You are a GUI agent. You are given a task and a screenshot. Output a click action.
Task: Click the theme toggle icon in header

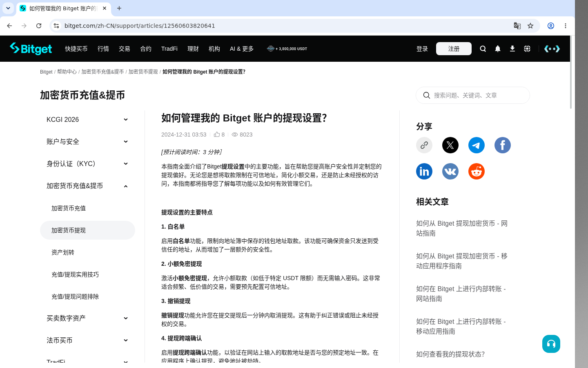click(552, 49)
